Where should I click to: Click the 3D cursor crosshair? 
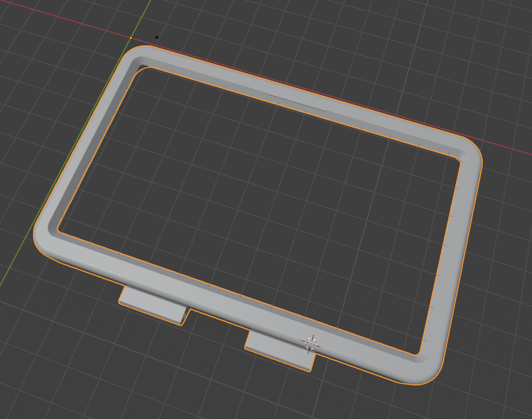tap(310, 343)
